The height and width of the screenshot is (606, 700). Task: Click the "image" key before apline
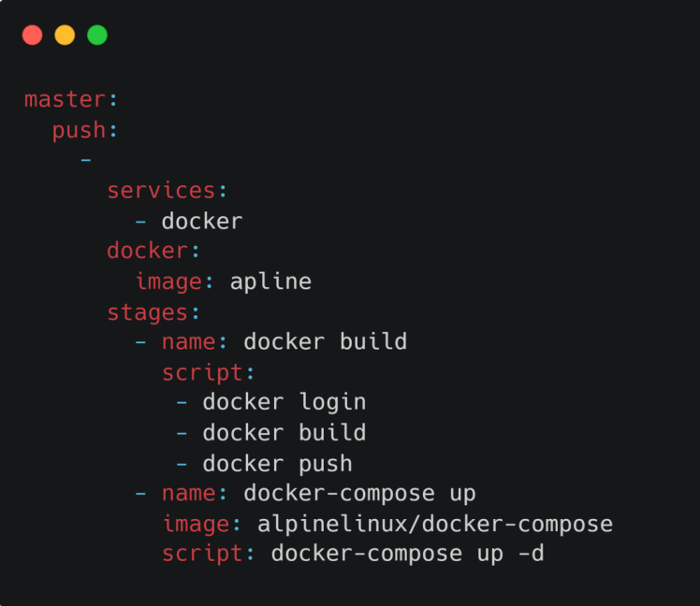pos(168,281)
